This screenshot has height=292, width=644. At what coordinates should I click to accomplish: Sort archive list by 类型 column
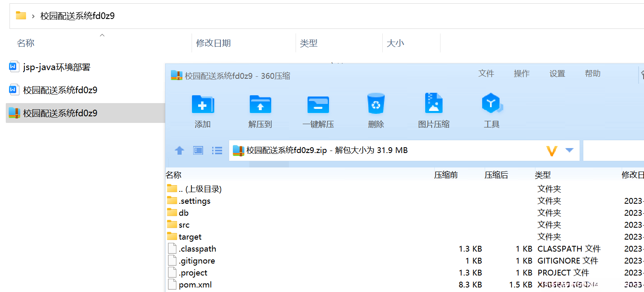coord(543,175)
